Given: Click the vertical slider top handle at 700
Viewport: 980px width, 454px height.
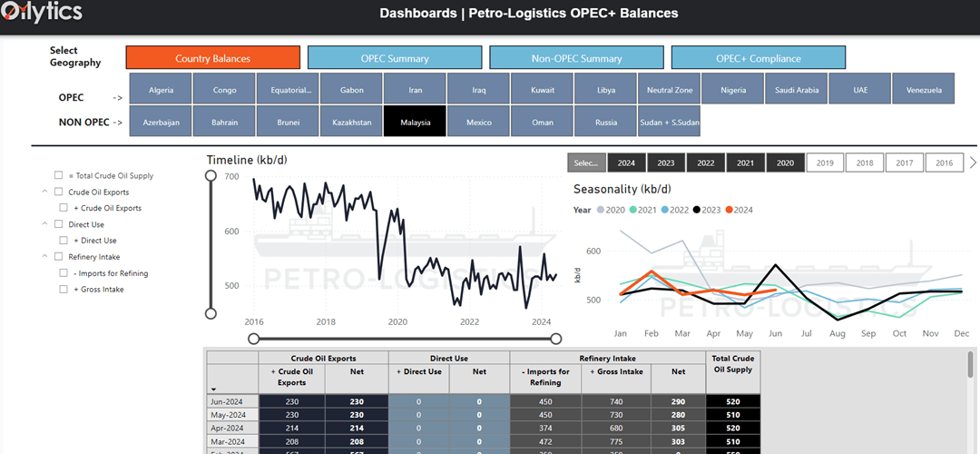Looking at the screenshot, I should (x=211, y=176).
